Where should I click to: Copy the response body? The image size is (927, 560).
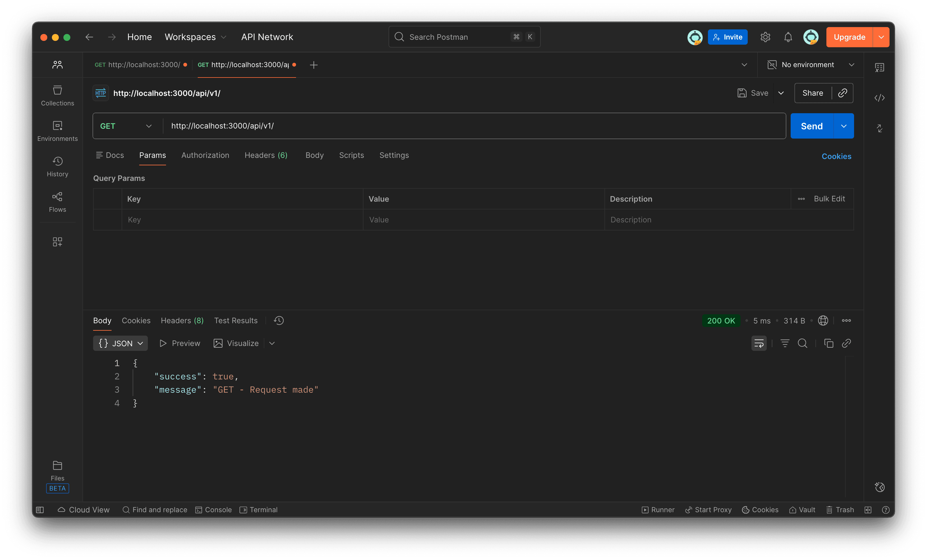[829, 343]
